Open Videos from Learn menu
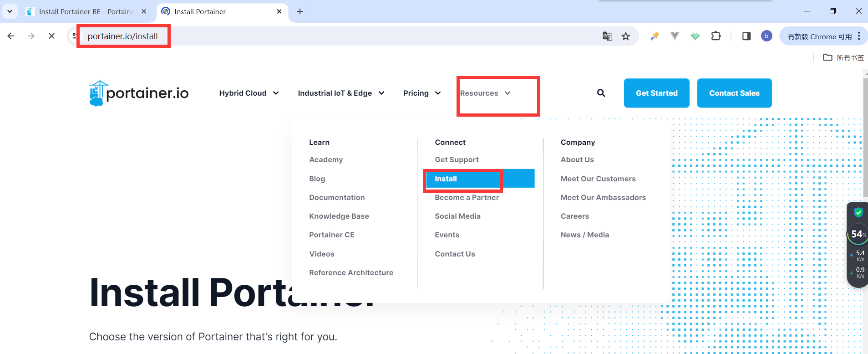Viewport: 868px width, 354px height. 321,254
